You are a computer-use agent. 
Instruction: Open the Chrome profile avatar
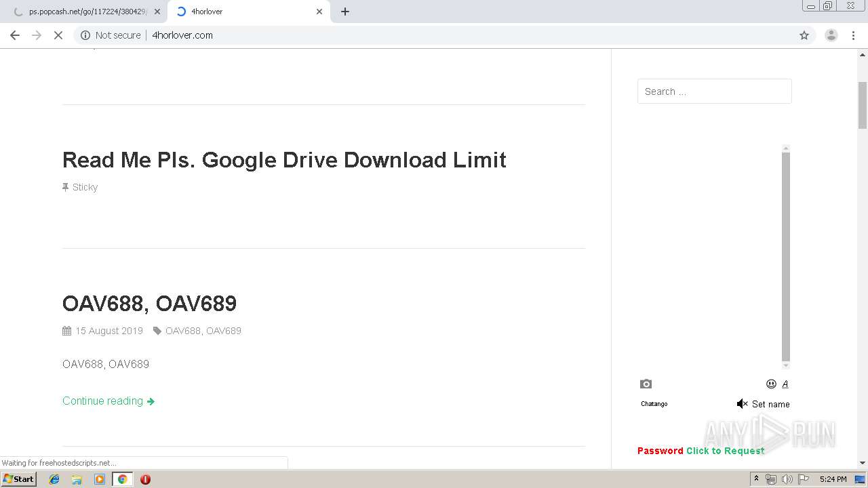point(831,35)
